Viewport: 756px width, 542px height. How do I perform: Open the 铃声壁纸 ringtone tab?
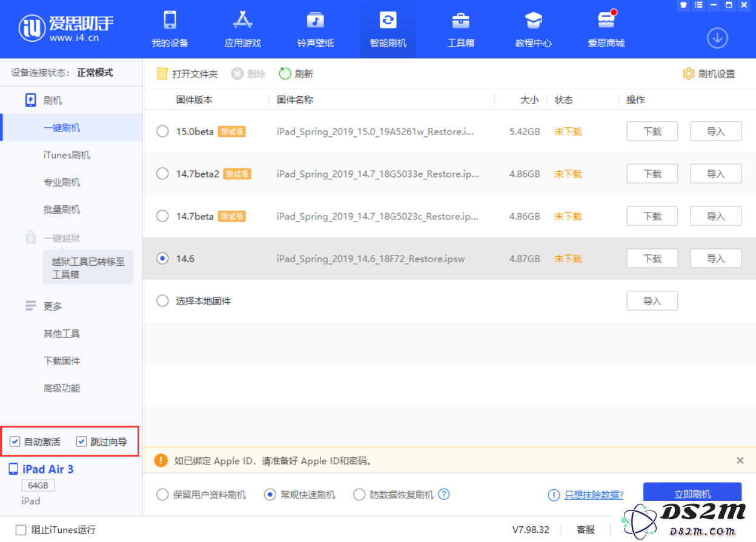pyautogui.click(x=315, y=29)
